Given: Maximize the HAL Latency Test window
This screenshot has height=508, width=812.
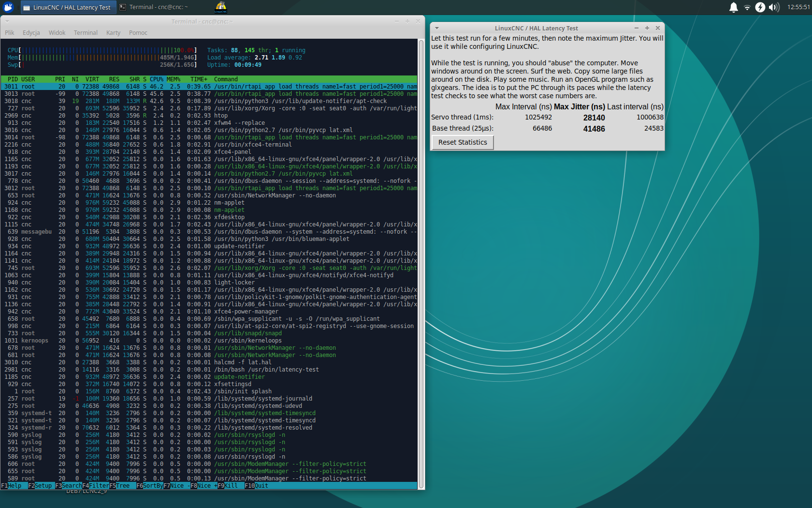Looking at the screenshot, I should coord(647,28).
